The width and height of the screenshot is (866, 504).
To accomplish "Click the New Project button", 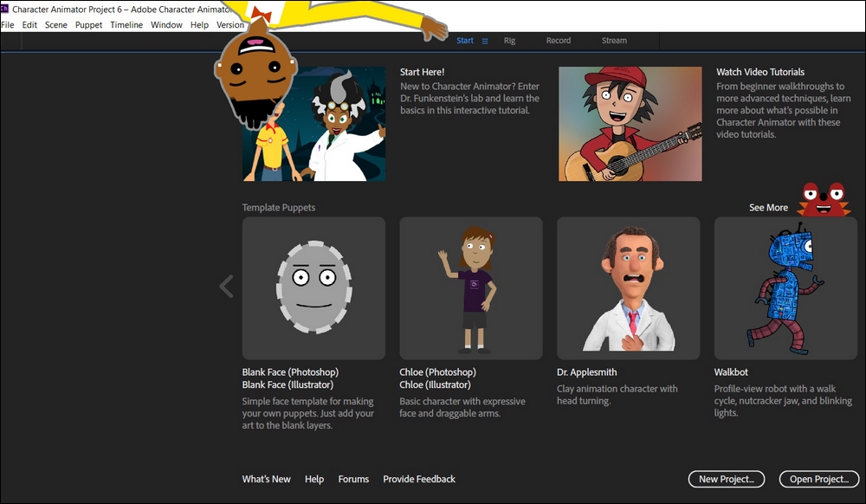I will [x=727, y=479].
